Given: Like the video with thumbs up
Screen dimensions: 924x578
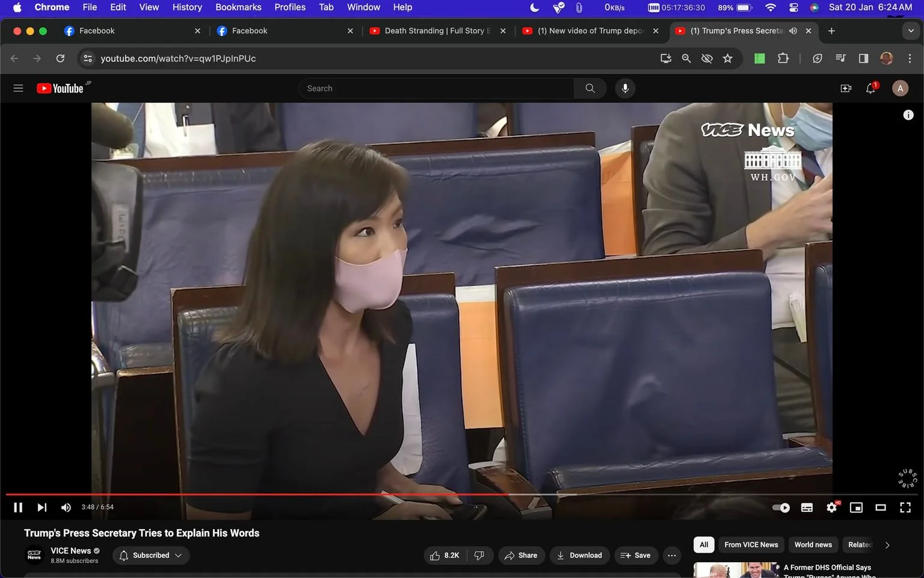Looking at the screenshot, I should pyautogui.click(x=445, y=555).
